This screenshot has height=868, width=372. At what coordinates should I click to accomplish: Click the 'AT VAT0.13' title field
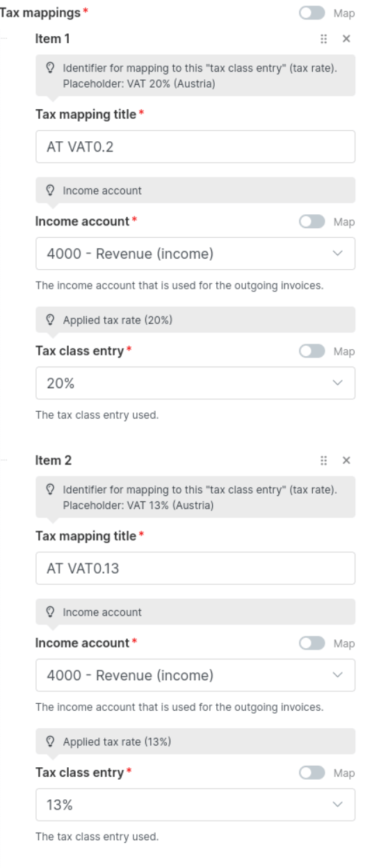click(x=195, y=568)
